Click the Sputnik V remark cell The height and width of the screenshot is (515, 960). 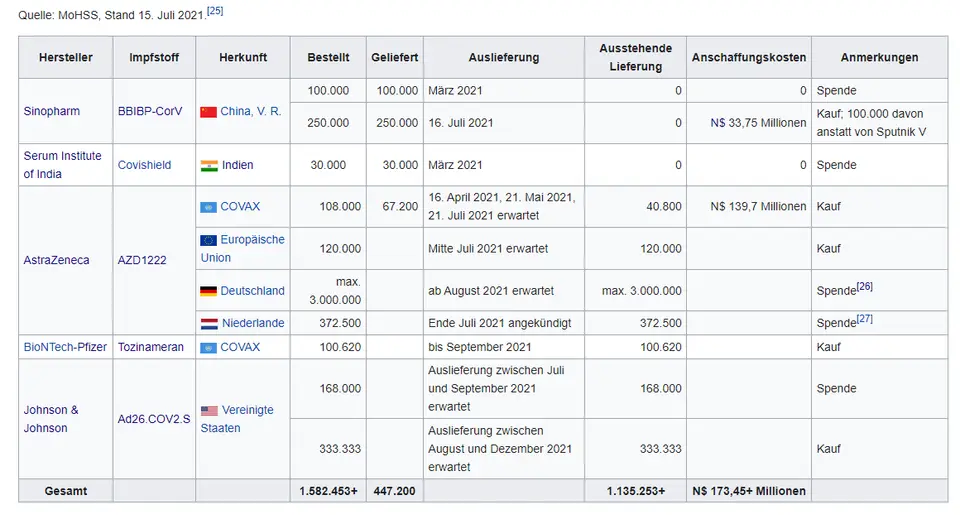tap(879, 122)
